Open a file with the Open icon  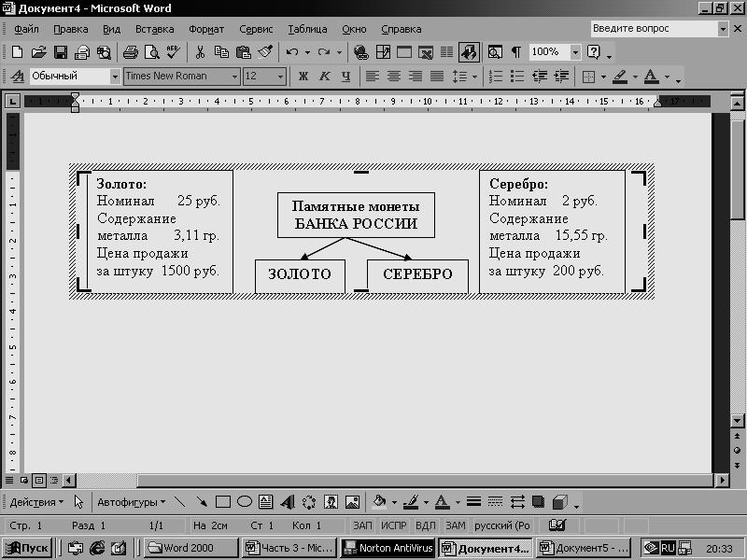38,52
